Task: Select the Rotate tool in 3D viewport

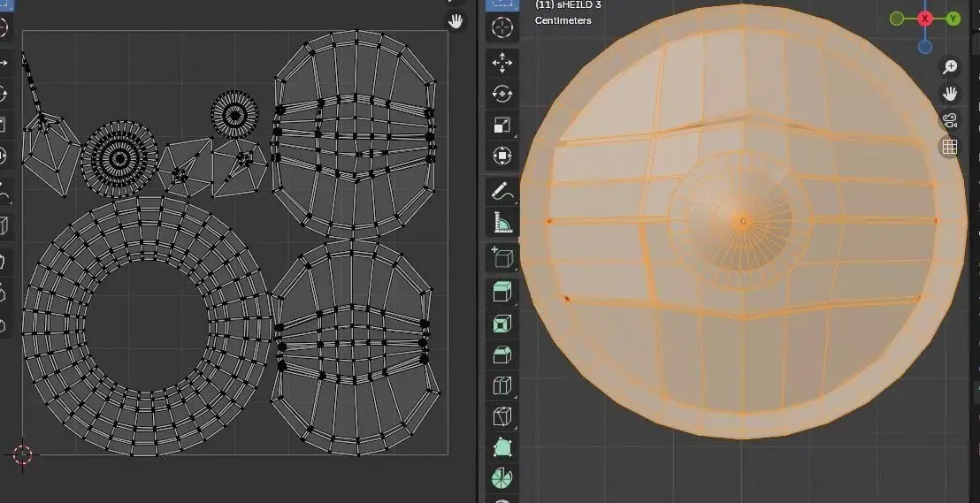Action: tap(501, 95)
